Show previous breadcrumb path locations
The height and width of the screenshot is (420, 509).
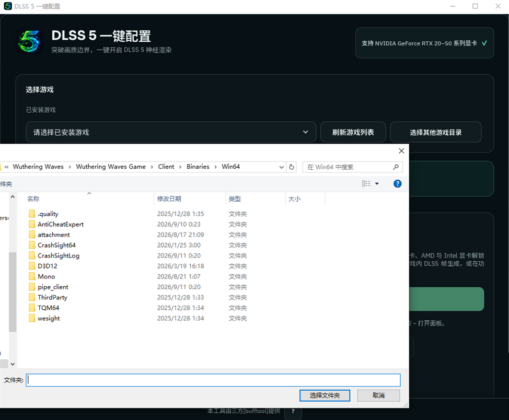(x=6, y=167)
